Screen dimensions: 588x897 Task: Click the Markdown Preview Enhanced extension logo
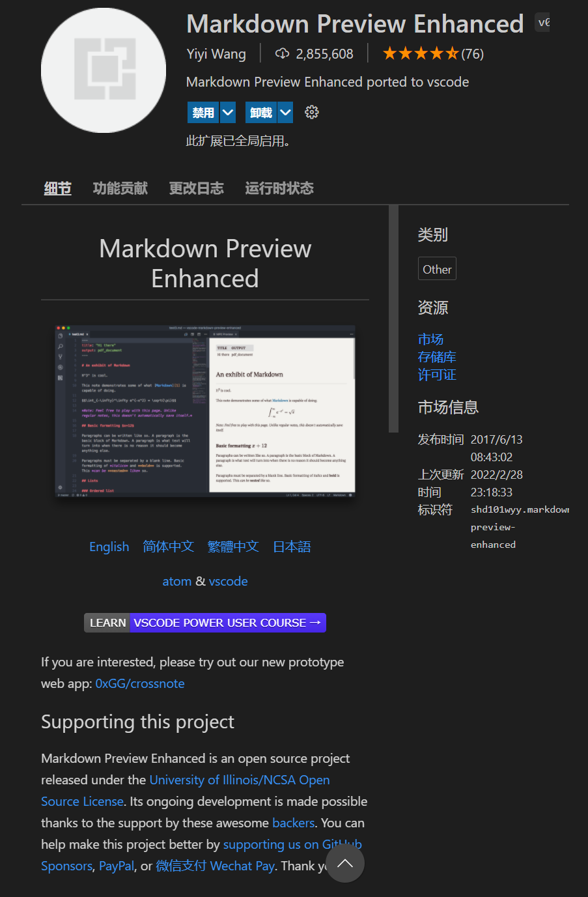(x=104, y=70)
